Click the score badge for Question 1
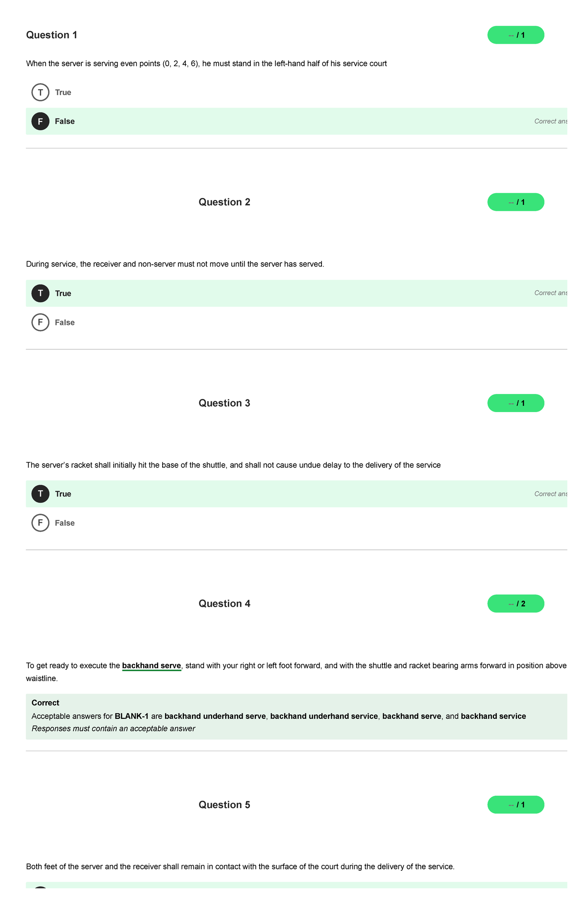The width and height of the screenshot is (588, 909). 515,35
